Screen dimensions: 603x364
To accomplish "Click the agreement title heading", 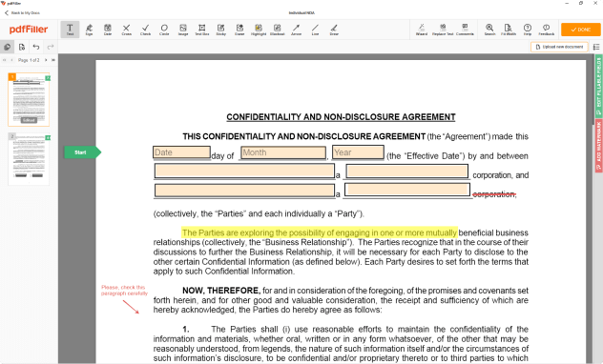I will coord(341,117).
